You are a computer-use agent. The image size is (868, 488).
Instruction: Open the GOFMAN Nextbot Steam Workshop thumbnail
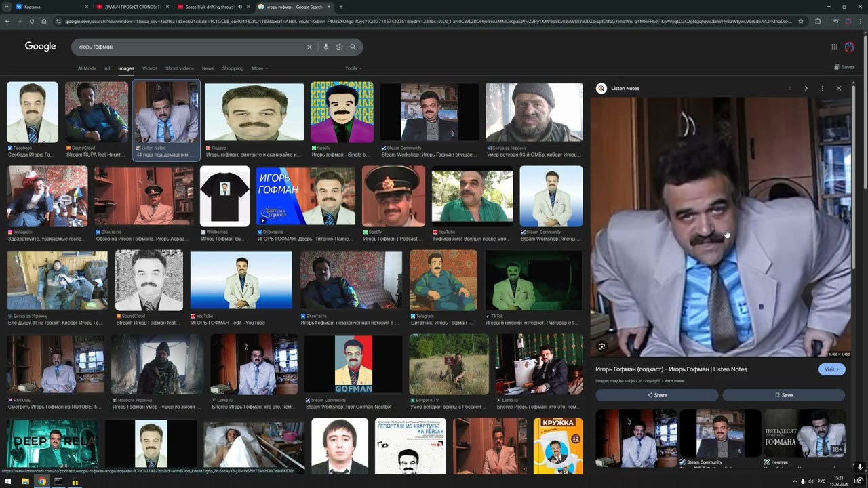tap(353, 364)
